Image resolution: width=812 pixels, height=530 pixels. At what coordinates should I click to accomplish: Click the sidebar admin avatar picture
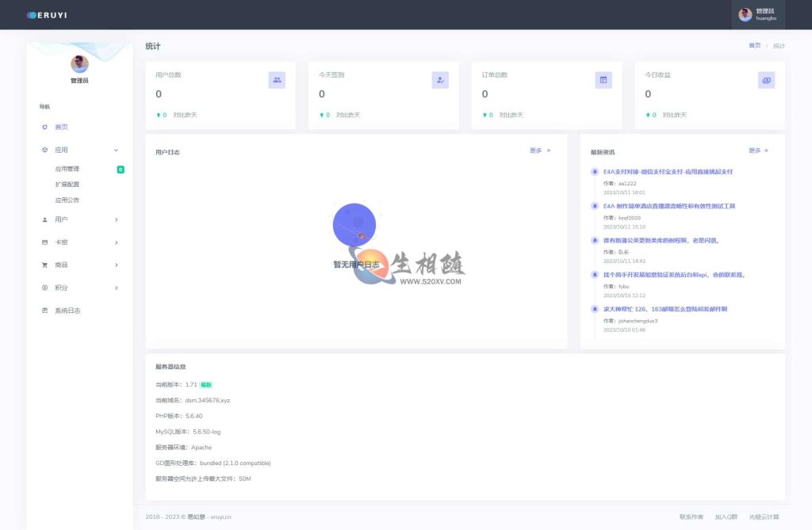tap(79, 64)
